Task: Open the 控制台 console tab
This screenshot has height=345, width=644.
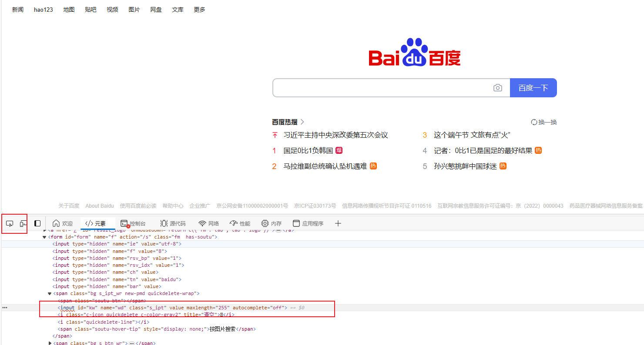Action: coord(133,223)
